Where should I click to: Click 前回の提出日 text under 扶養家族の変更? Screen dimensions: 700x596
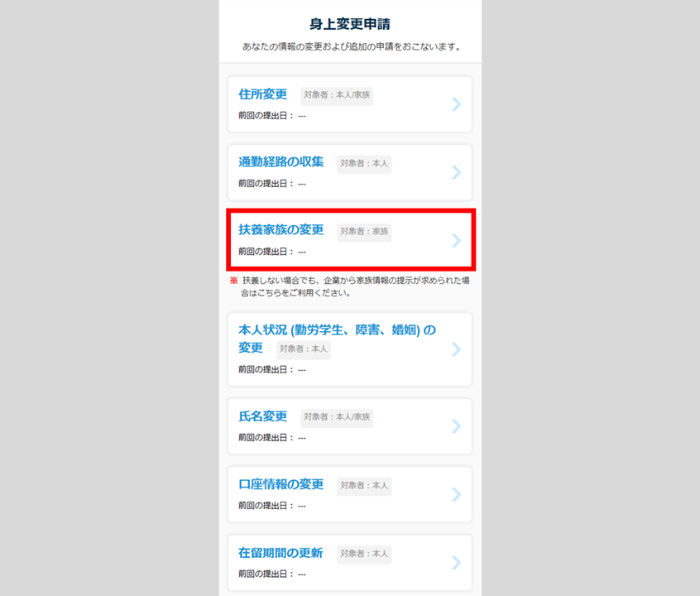[272, 252]
